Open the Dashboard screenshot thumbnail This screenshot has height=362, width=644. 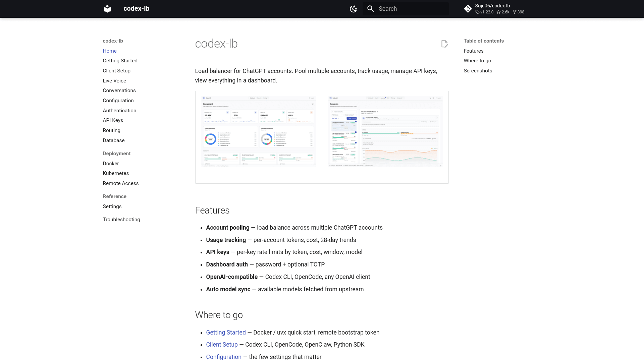pos(259,131)
